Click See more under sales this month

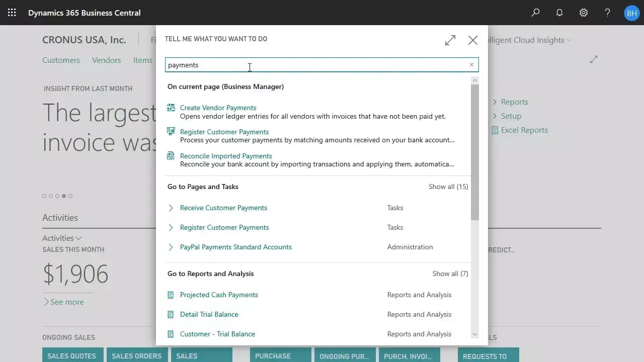[63, 302]
